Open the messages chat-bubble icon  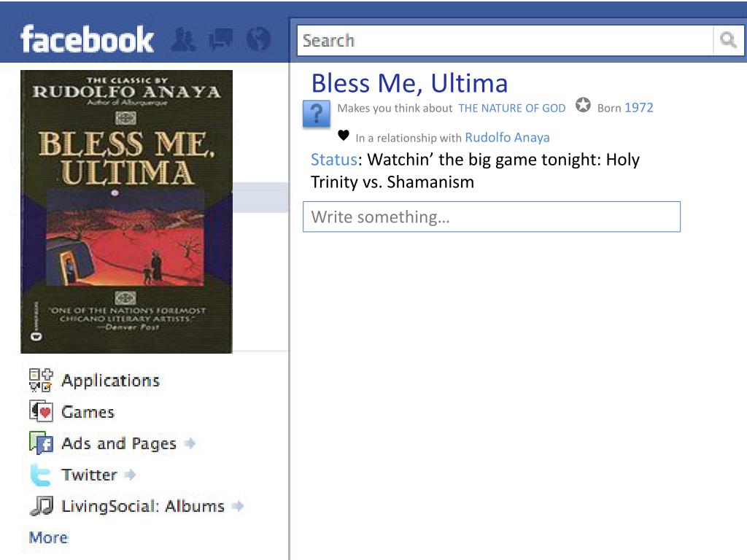point(221,39)
